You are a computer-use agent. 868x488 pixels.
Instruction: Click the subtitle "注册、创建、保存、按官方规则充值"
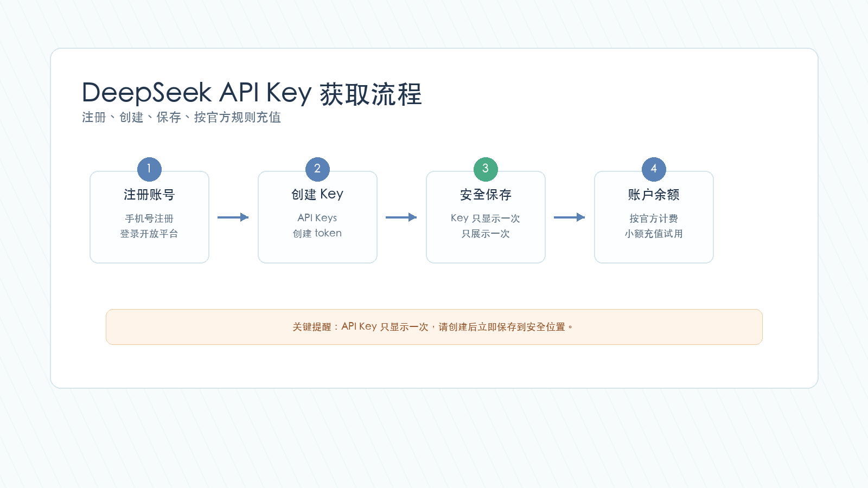[x=181, y=117]
